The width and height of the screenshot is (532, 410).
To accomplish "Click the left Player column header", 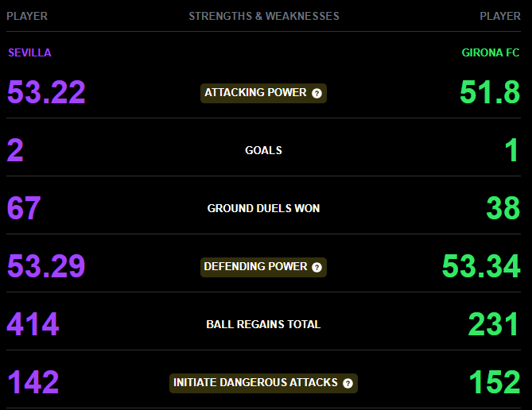I will (27, 16).
